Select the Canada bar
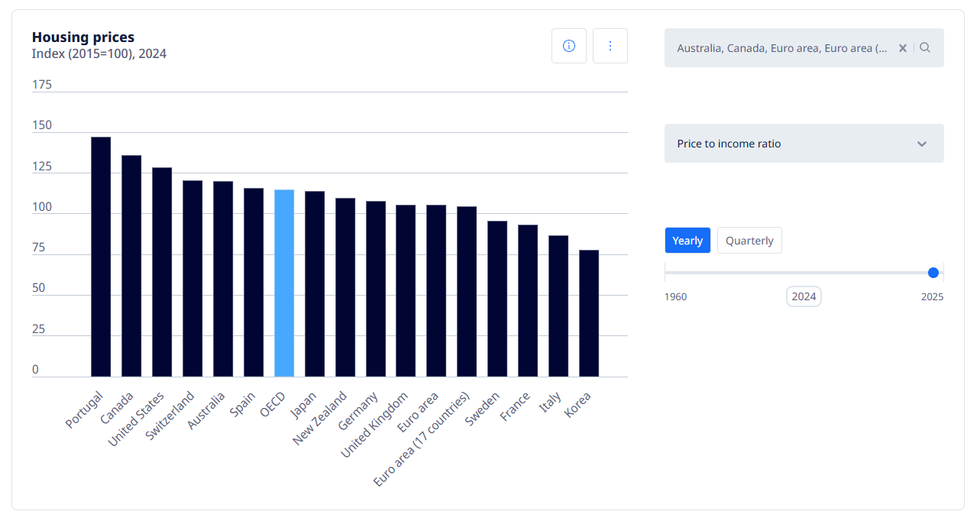The width and height of the screenshot is (980, 521). pos(131,266)
